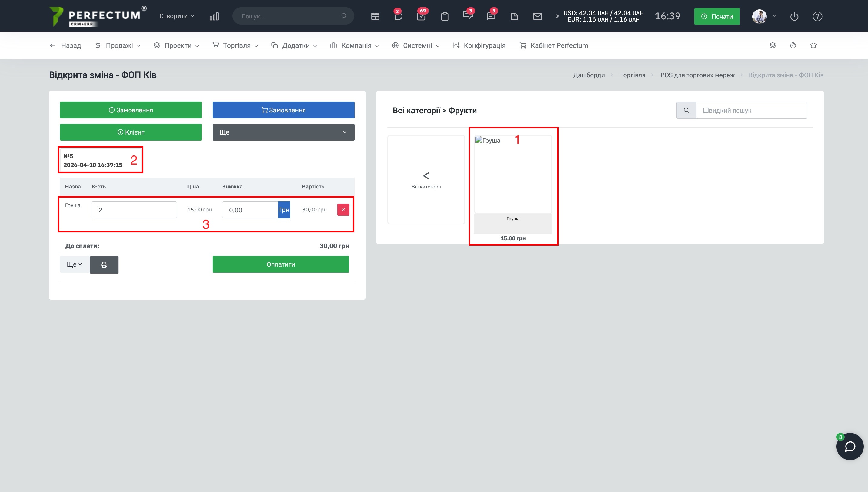868x492 pixels.
Task: Expand small Ще menu near printer
Action: pyautogui.click(x=74, y=264)
